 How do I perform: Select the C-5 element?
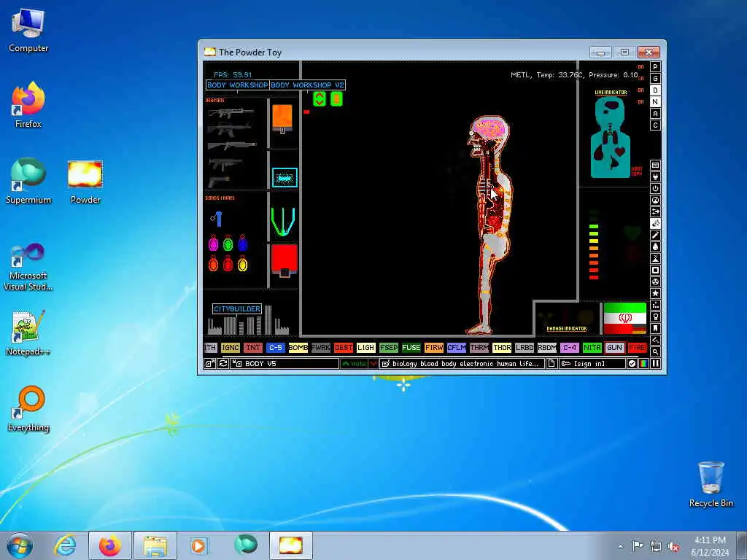tap(275, 348)
